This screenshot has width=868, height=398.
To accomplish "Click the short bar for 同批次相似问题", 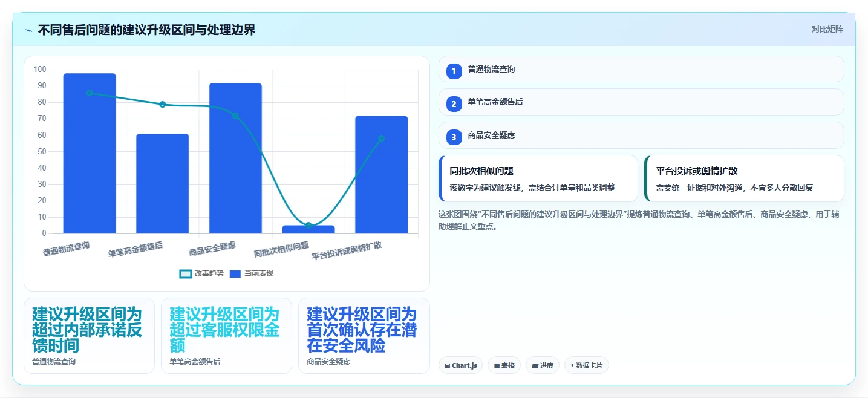I will coord(308,229).
